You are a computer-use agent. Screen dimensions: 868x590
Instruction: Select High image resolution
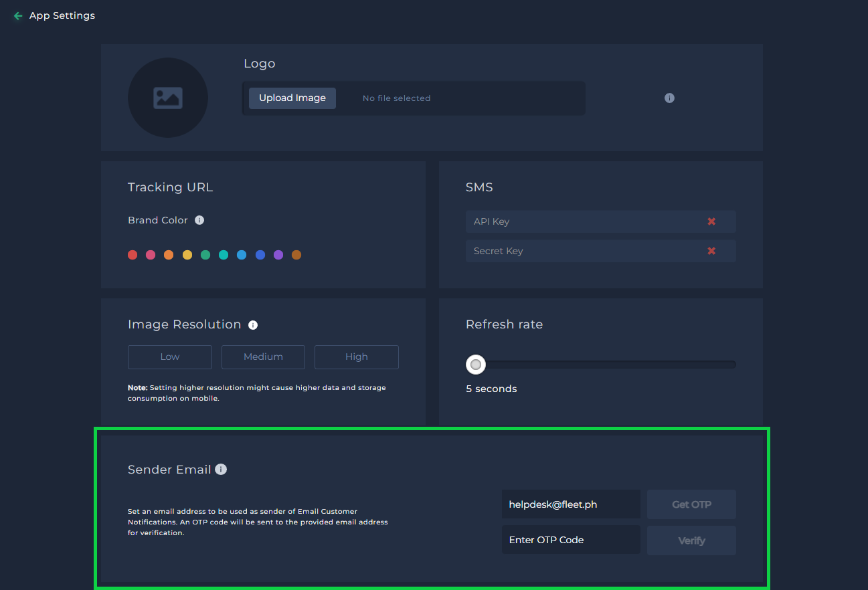point(357,357)
